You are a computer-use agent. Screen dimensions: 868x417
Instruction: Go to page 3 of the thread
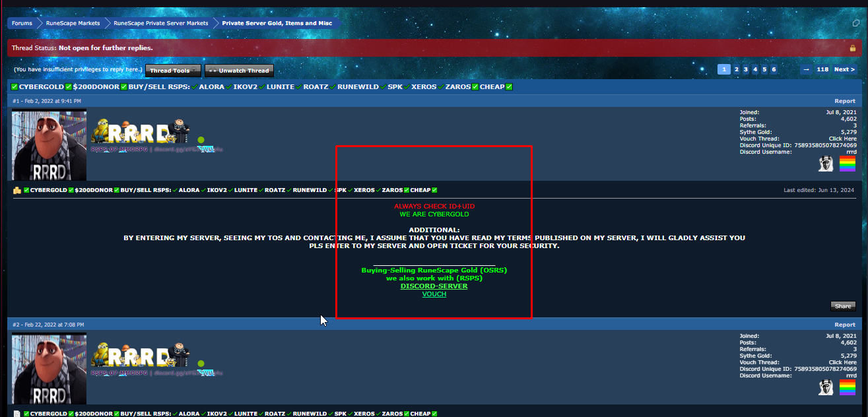pyautogui.click(x=746, y=69)
